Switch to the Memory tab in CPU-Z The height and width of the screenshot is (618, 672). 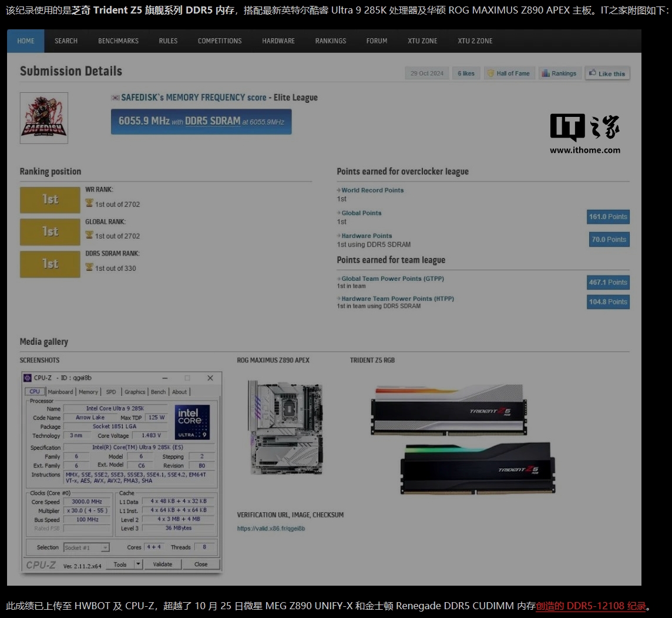[88, 392]
